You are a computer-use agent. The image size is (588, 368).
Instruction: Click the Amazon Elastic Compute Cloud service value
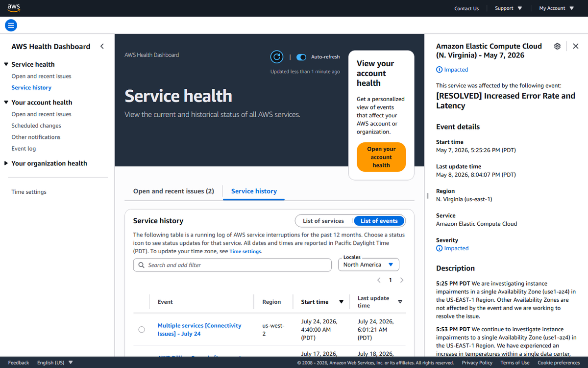coord(476,224)
